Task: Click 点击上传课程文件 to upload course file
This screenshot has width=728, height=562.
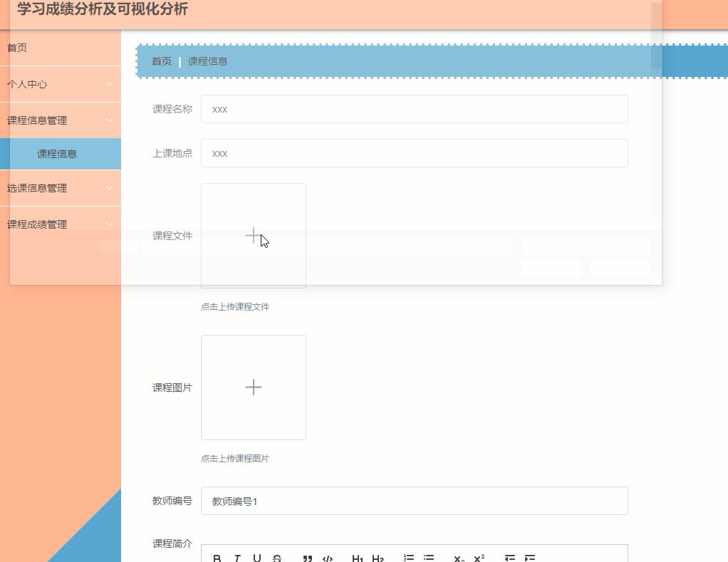Action: coord(235,306)
